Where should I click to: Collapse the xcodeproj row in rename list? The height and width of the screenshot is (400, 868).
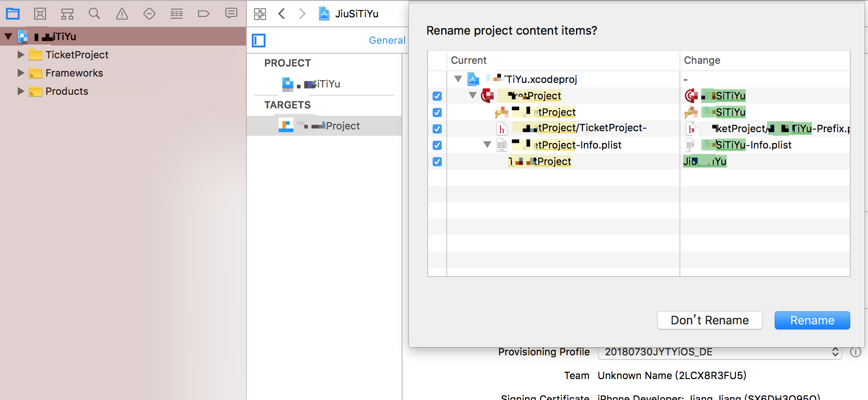(458, 79)
